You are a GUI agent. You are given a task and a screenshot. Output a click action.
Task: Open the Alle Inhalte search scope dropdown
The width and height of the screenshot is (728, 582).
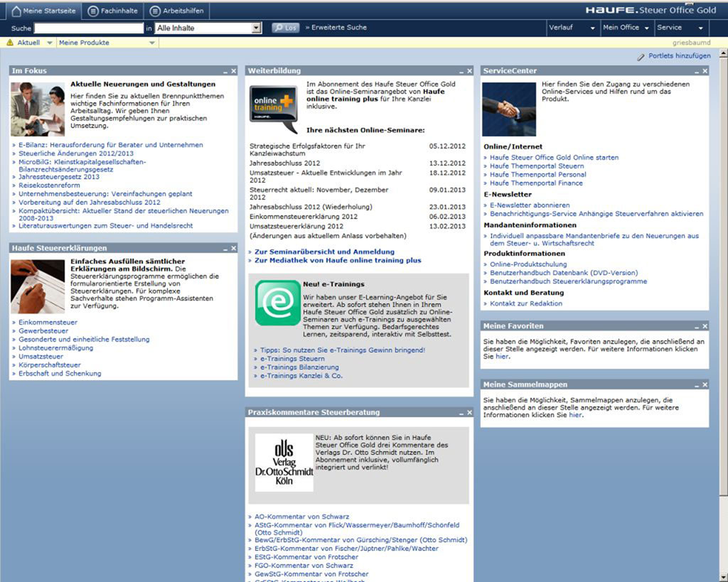[x=208, y=28]
